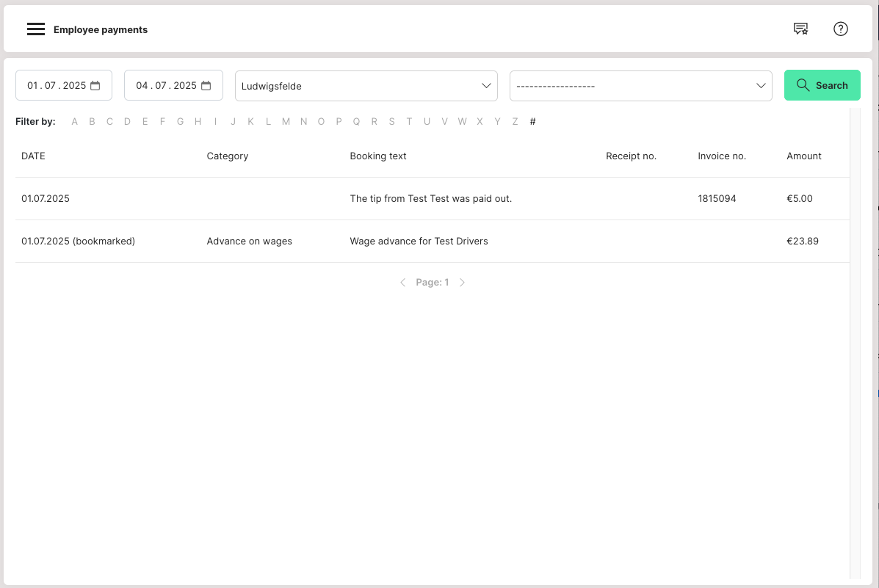Click 'Wage advance for Test Drivers' text

pos(419,241)
